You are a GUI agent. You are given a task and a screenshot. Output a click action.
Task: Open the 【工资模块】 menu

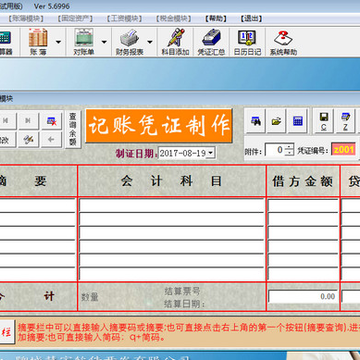[124, 19]
